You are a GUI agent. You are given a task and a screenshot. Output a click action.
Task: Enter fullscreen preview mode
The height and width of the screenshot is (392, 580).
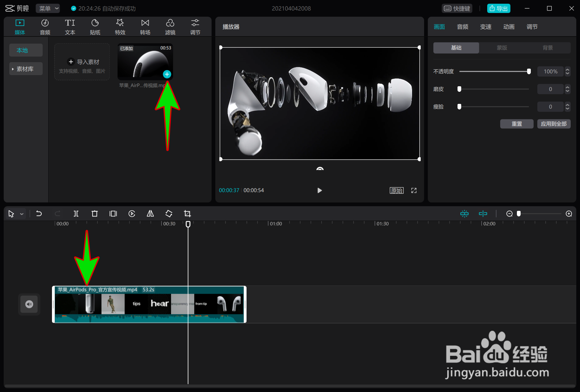(414, 190)
